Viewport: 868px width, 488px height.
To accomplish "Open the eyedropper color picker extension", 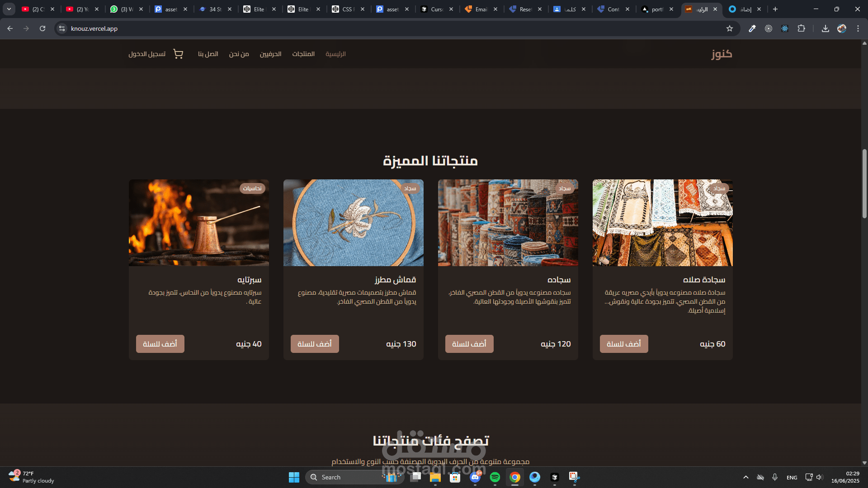I will 752,28.
